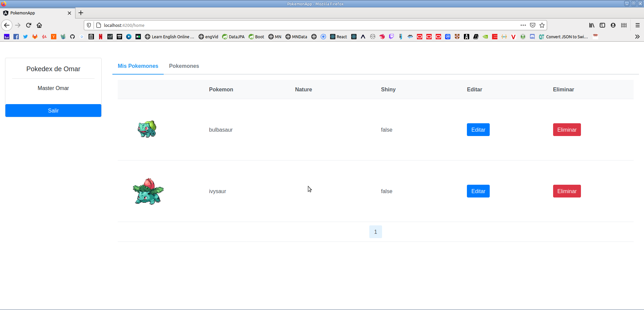The image size is (644, 310).
Task: Edit the bulbasaur entry
Action: 478,130
